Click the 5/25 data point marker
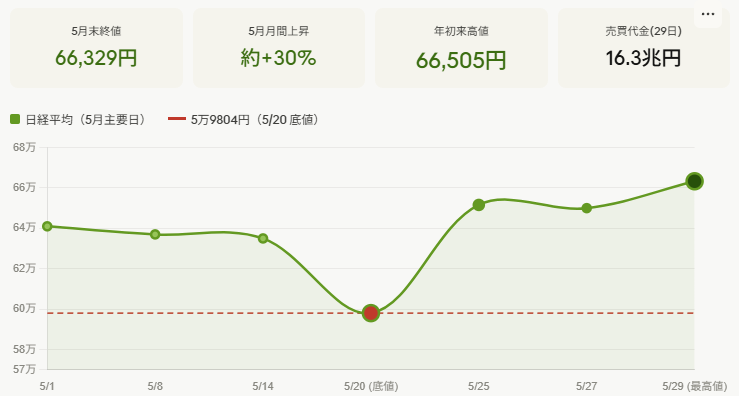This screenshot has width=739, height=396. pyautogui.click(x=479, y=205)
